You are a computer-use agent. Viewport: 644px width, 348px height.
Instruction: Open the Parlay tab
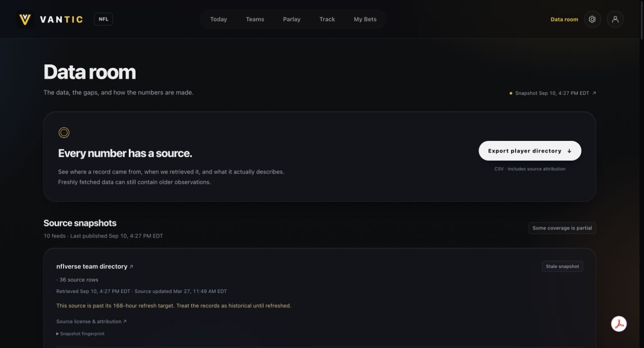pos(291,19)
